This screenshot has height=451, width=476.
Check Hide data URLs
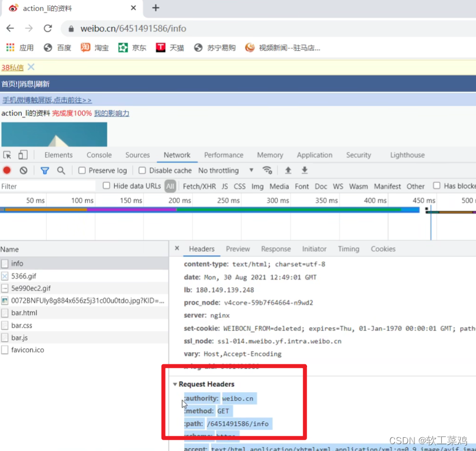106,186
